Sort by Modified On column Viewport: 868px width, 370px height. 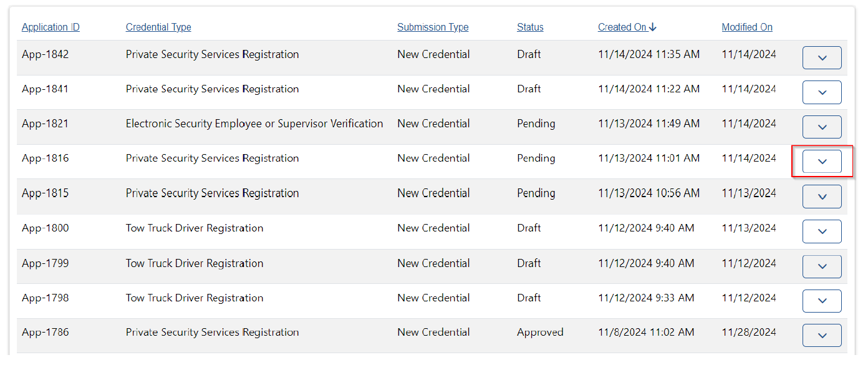click(x=747, y=27)
